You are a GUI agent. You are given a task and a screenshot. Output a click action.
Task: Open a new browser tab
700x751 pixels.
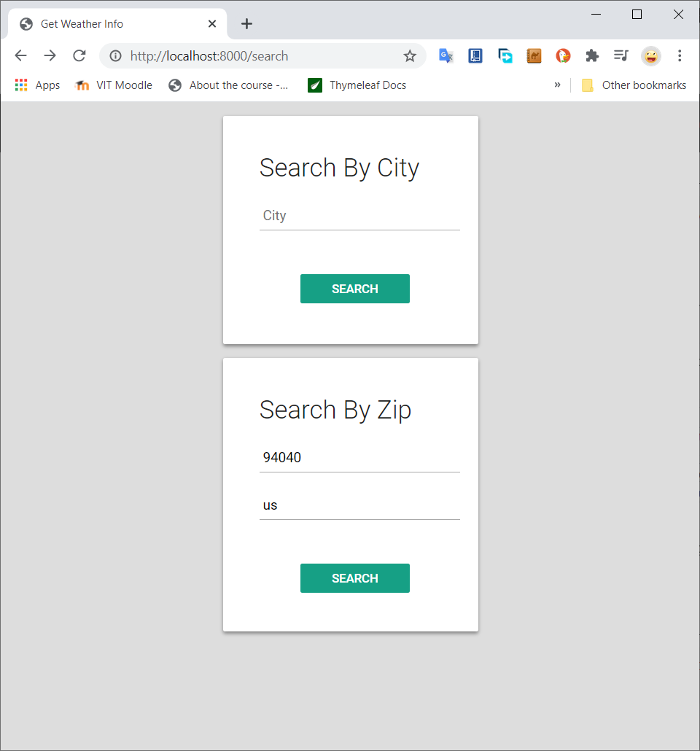pos(246,23)
